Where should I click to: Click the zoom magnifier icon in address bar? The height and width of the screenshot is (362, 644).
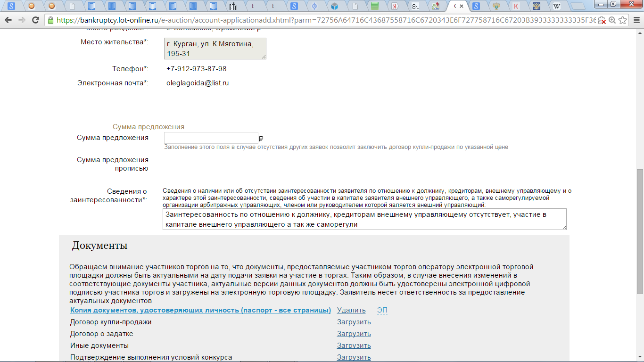coord(612,20)
